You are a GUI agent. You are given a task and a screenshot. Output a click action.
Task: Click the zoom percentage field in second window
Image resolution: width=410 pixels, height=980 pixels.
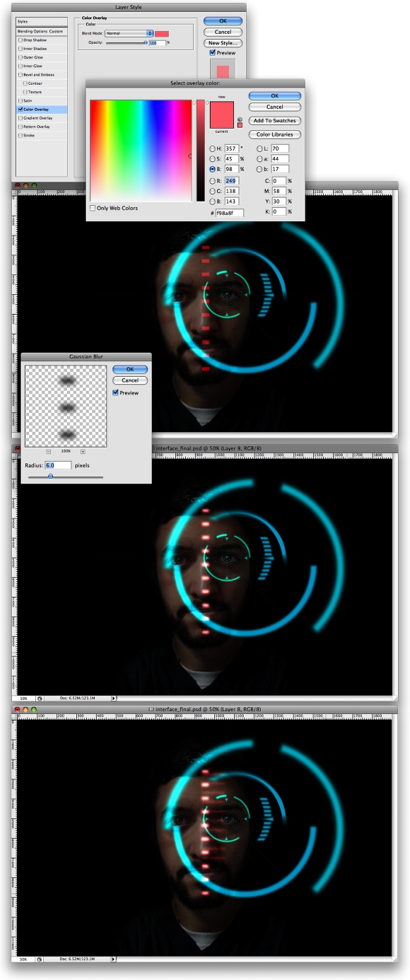pos(23,698)
